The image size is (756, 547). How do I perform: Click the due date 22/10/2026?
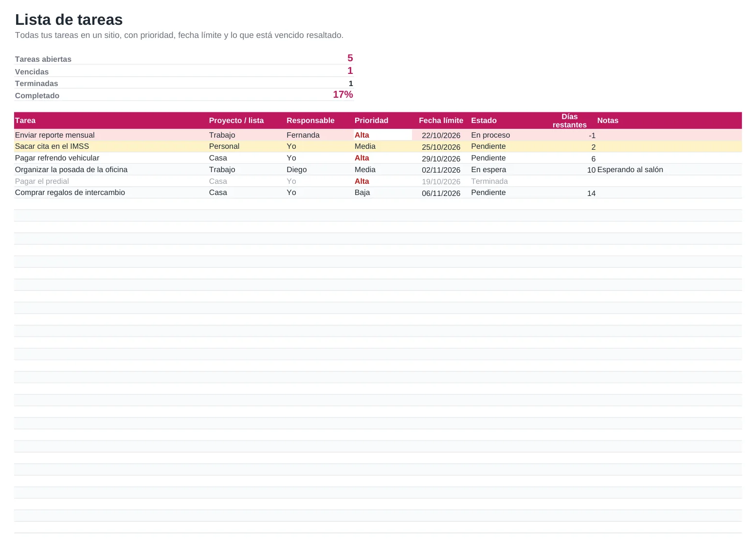pyautogui.click(x=441, y=136)
